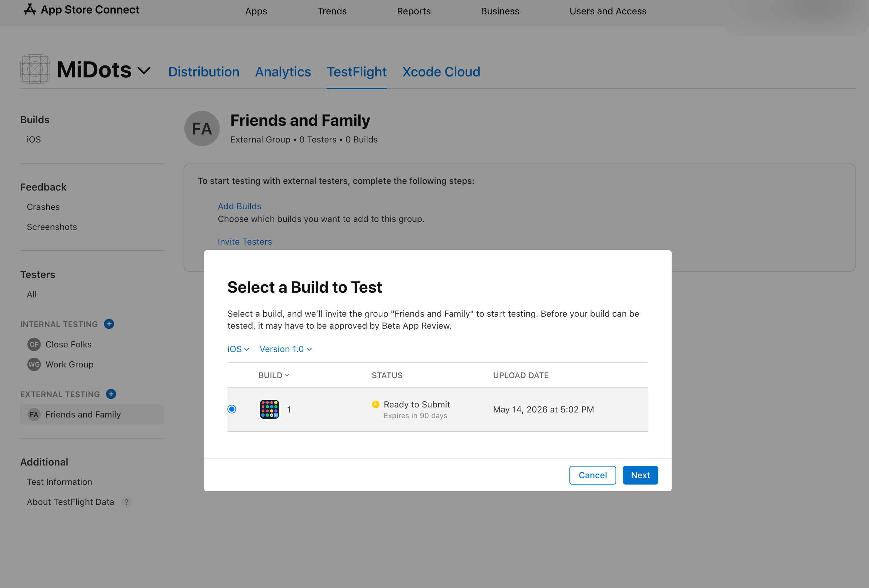Click the Expires in 90 days text
869x588 pixels.
415,415
